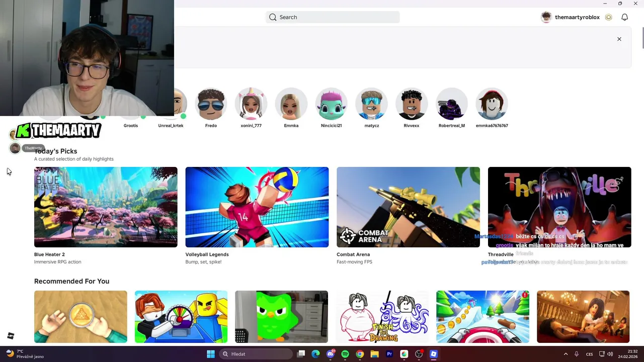
Task: Open friend emmka67676767 avatar
Action: tap(492, 104)
